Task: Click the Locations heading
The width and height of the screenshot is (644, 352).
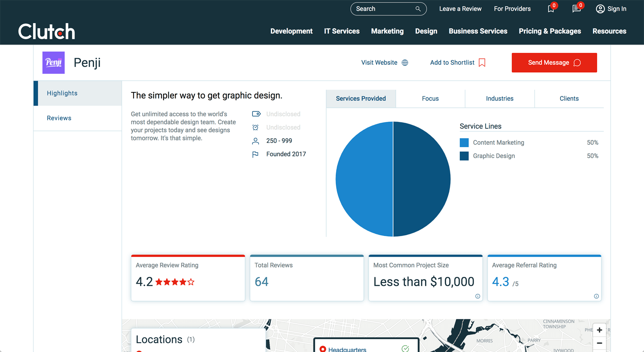Action: (x=159, y=340)
